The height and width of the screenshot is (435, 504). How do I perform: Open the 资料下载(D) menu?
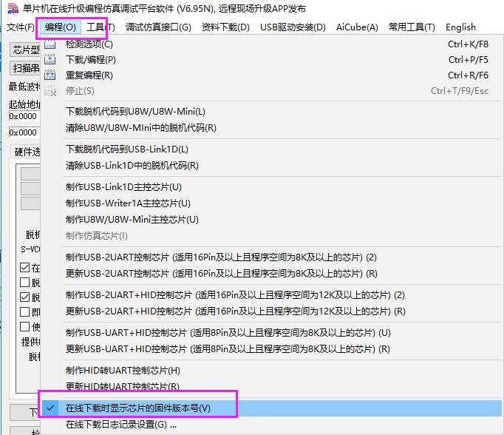(x=225, y=27)
